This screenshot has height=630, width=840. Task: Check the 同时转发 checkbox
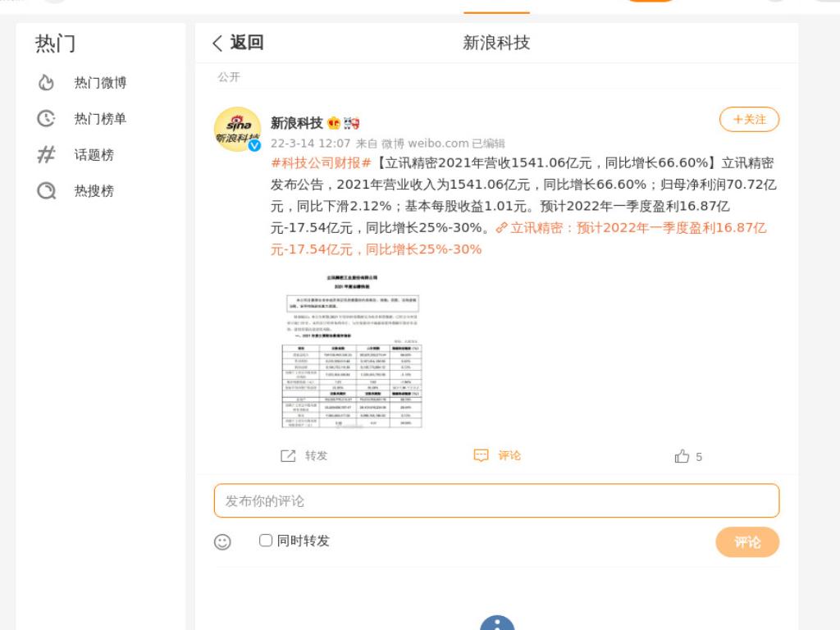pos(266,540)
